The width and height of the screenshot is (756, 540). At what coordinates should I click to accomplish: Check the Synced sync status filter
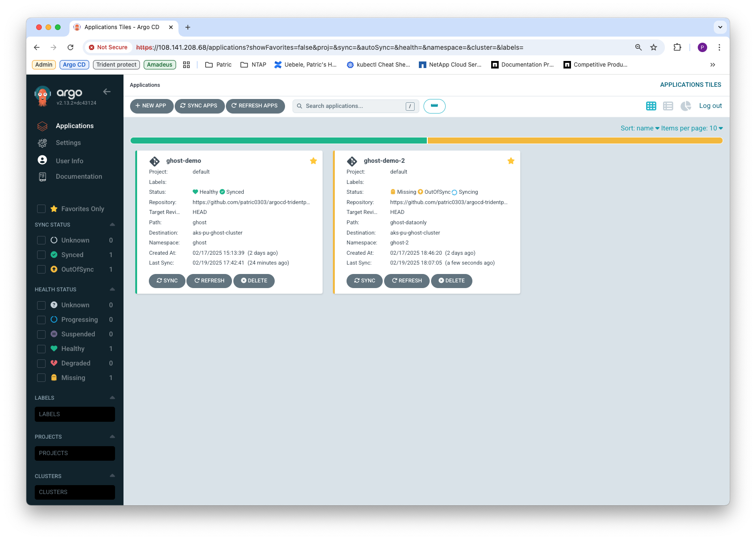41,255
